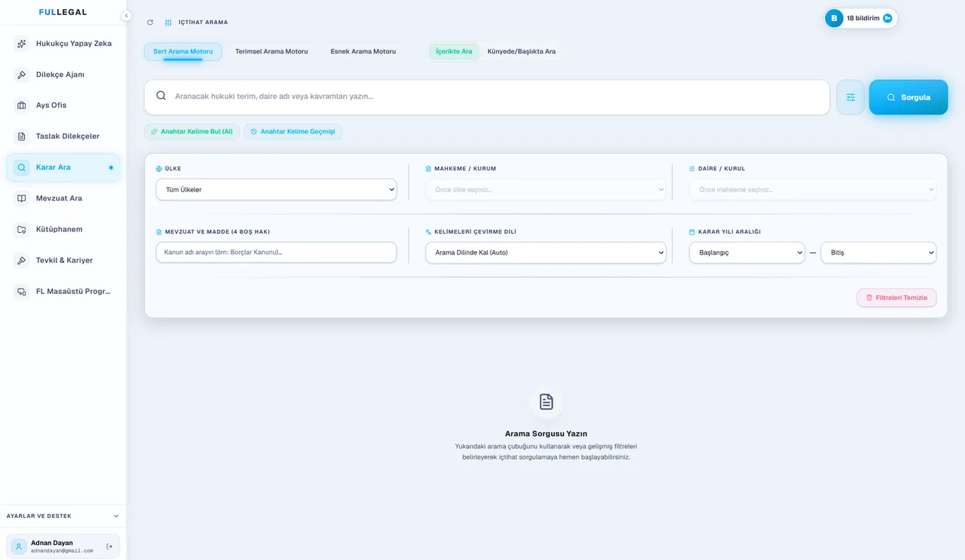Click the Sorgula button

point(908,97)
